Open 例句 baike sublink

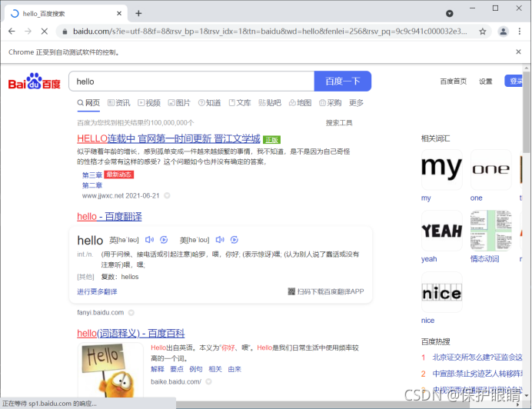[x=196, y=369]
